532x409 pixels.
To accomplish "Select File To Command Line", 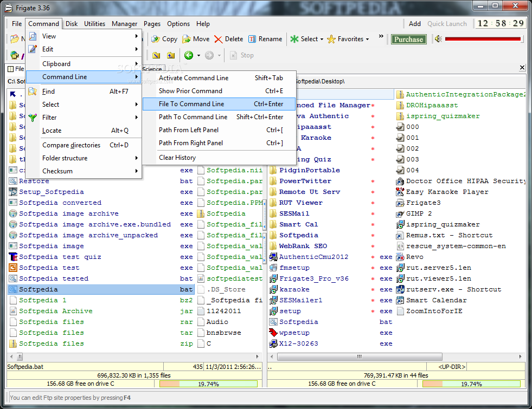I will (x=219, y=104).
